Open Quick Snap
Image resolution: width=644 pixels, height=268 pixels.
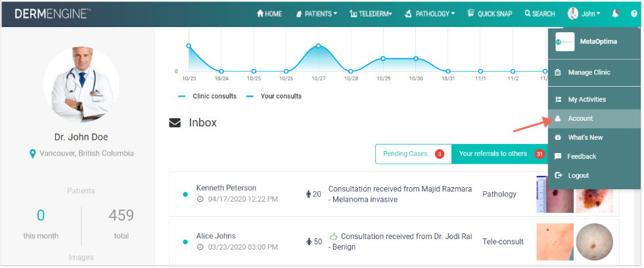(x=490, y=14)
